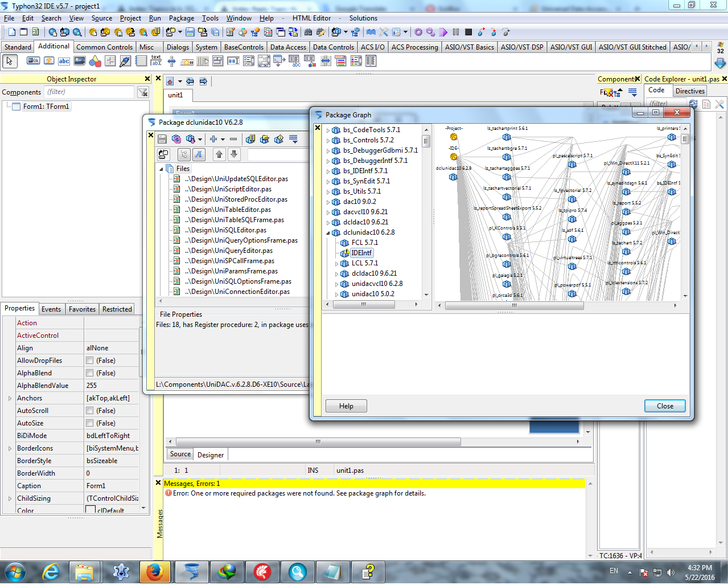Screen dimensions: 728x585
Task: Click Save package icon in package window
Action: click(162, 139)
